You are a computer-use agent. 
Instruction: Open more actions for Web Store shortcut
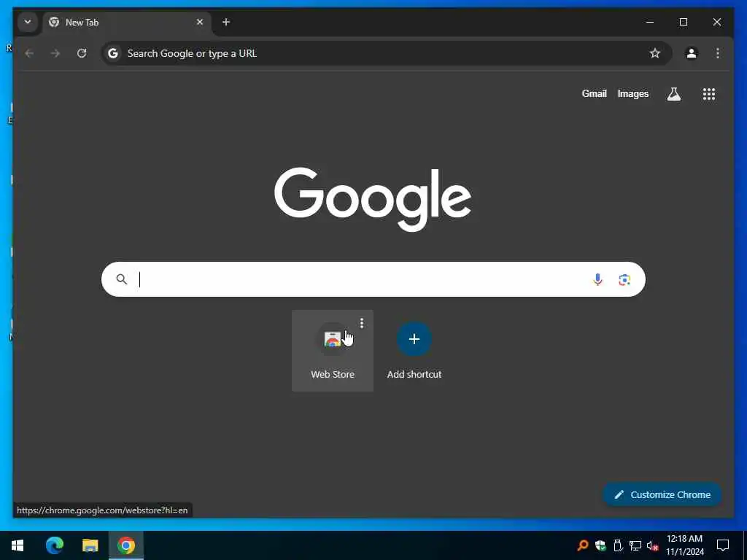point(362,323)
